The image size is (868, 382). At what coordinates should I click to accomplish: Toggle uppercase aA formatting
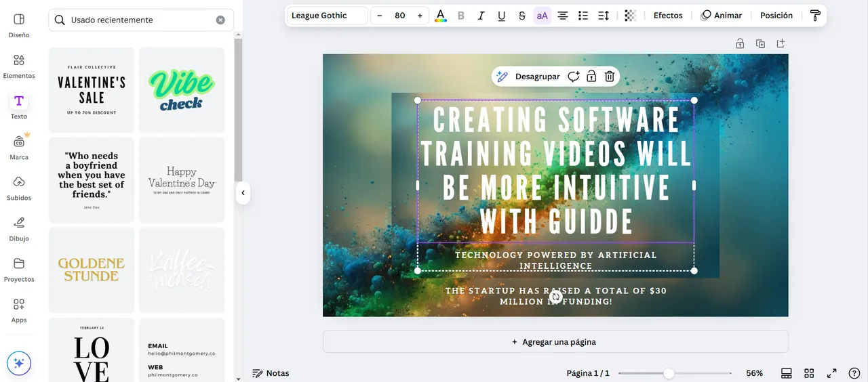(542, 16)
